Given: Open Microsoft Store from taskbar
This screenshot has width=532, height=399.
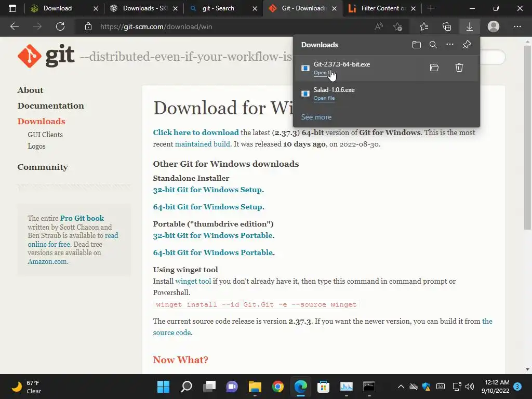Looking at the screenshot, I should 323,387.
